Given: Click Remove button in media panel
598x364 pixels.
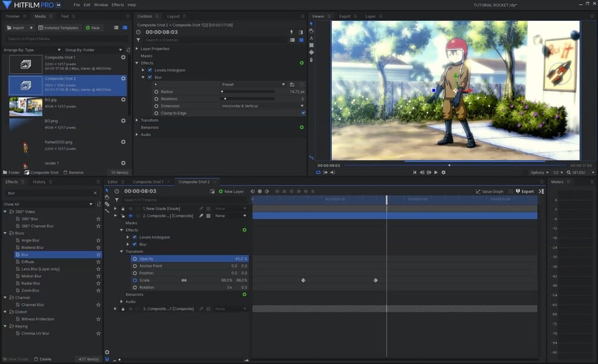Looking at the screenshot, I should pyautogui.click(x=73, y=172).
